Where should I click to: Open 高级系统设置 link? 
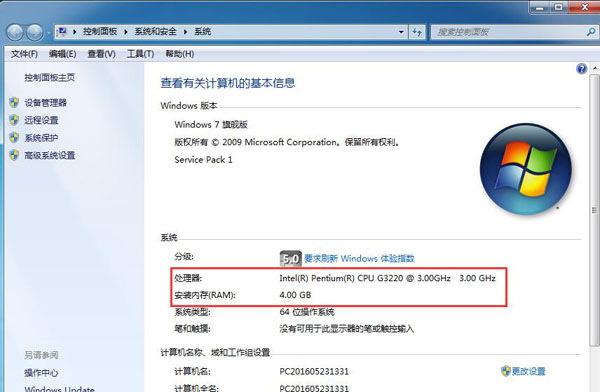pos(50,155)
